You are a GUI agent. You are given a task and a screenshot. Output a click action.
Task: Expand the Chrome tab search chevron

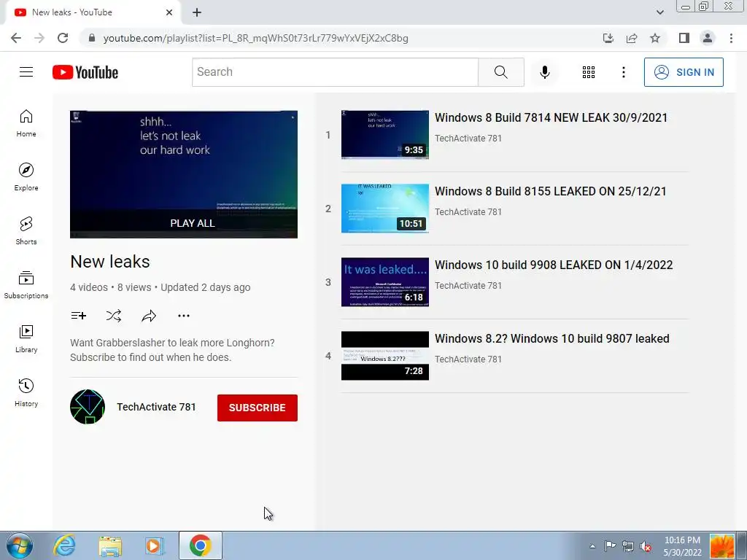click(659, 12)
